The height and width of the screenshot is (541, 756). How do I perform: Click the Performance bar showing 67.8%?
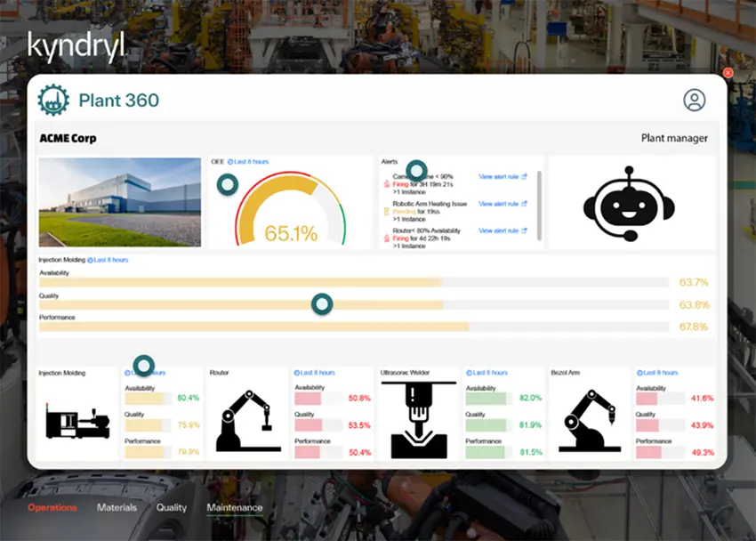354,327
